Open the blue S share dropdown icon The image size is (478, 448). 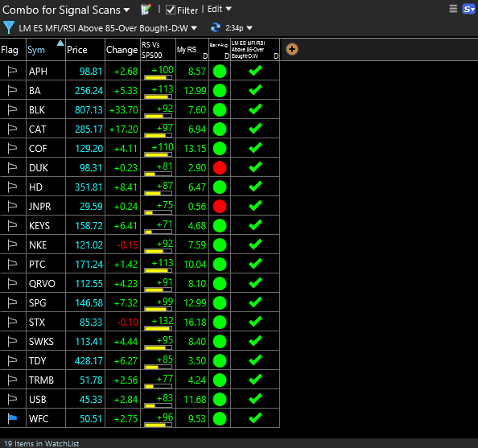click(469, 9)
